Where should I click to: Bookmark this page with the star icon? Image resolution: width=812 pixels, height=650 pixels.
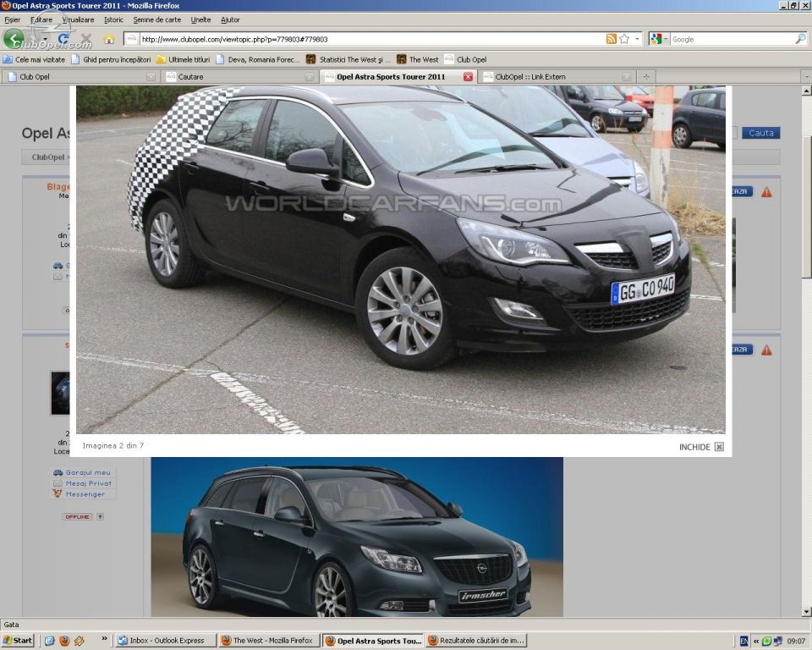point(624,39)
